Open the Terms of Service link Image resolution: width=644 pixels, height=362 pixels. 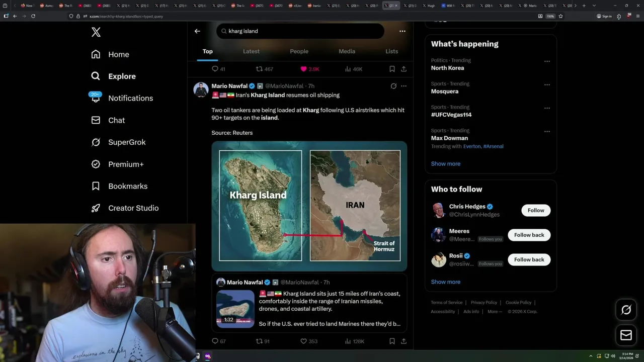click(446, 303)
